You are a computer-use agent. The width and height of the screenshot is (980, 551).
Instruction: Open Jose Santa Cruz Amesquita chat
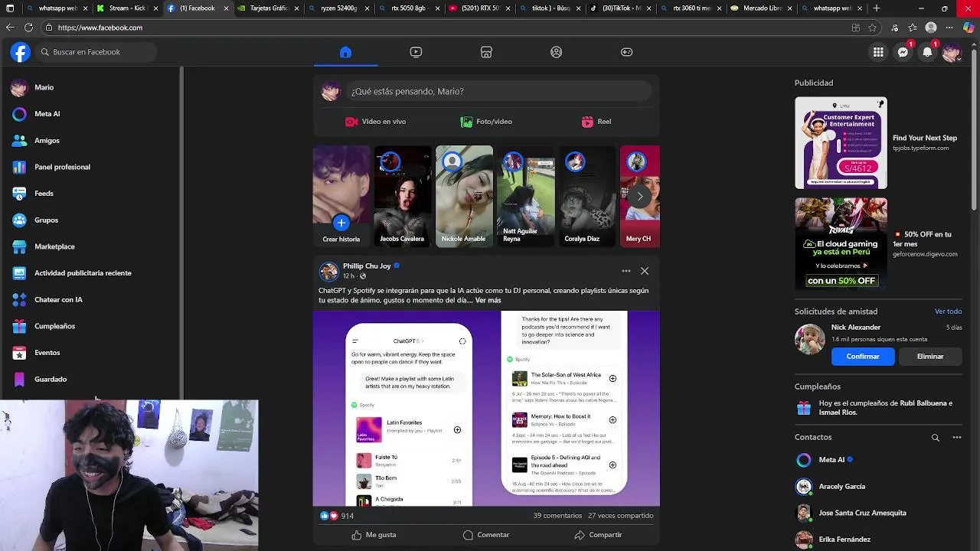(x=879, y=514)
